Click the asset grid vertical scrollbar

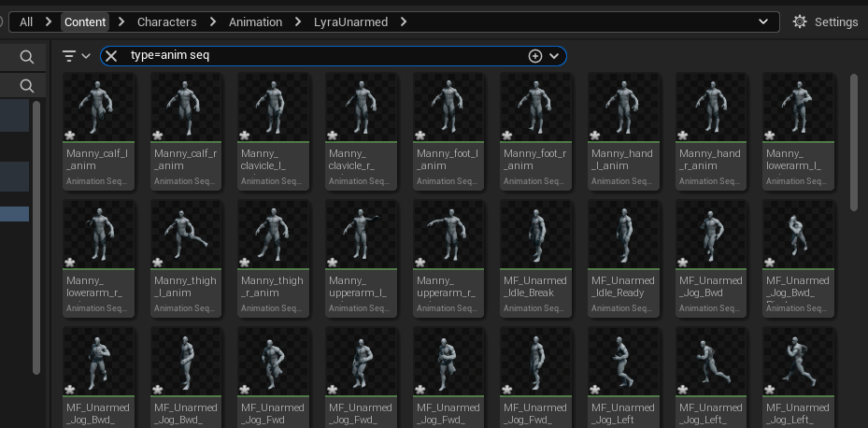coord(854,142)
